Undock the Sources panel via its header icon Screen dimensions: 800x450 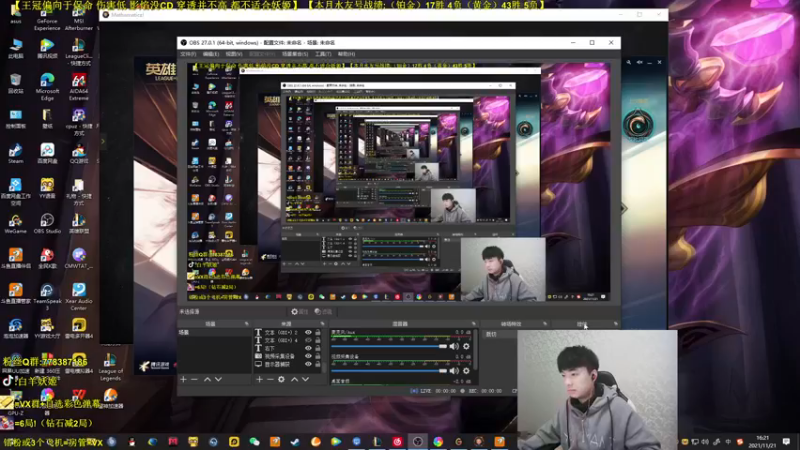pyautogui.click(x=322, y=324)
